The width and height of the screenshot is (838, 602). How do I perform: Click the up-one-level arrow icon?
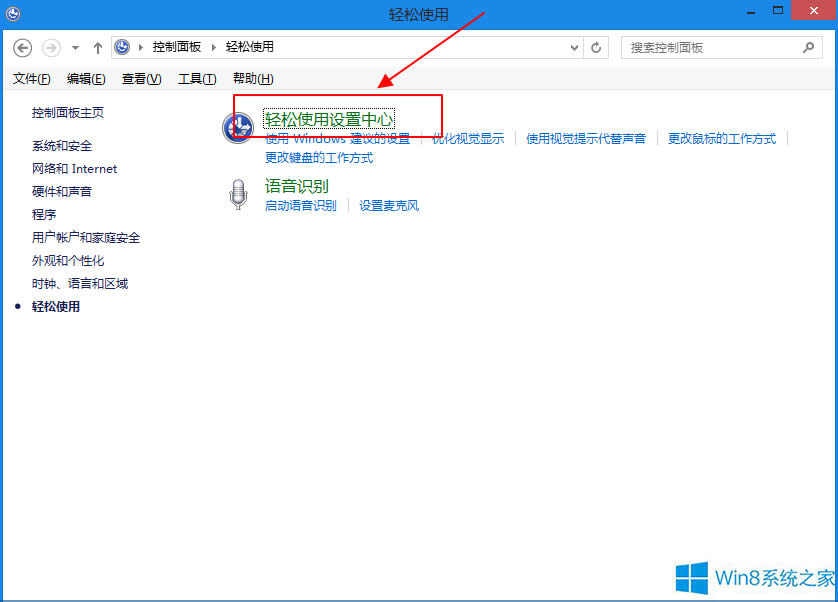pyautogui.click(x=97, y=47)
